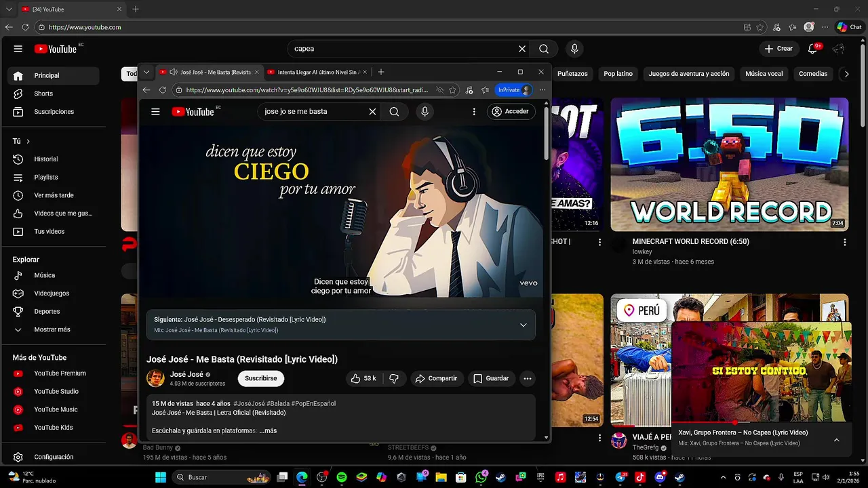The image size is (868, 488).
Task: Click Compartir button under video
Action: [x=436, y=378]
